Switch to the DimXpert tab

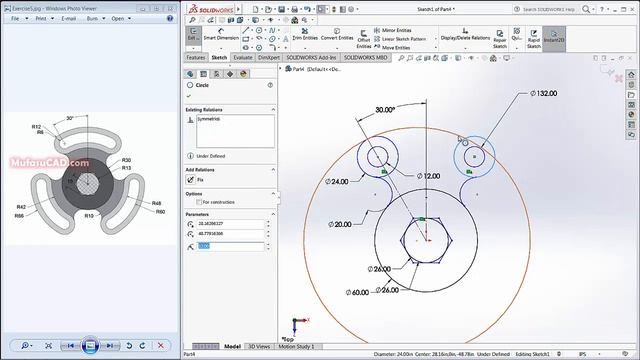(x=269, y=58)
